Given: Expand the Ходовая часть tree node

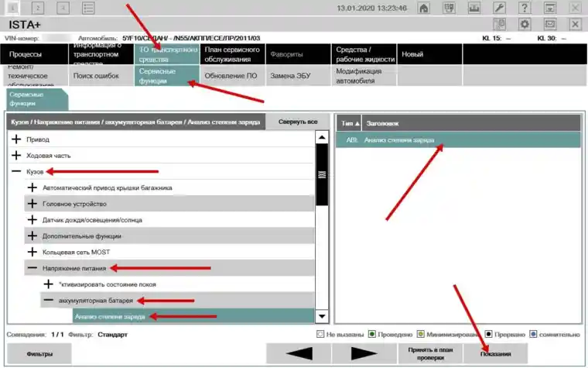Looking at the screenshot, I should coord(16,156).
